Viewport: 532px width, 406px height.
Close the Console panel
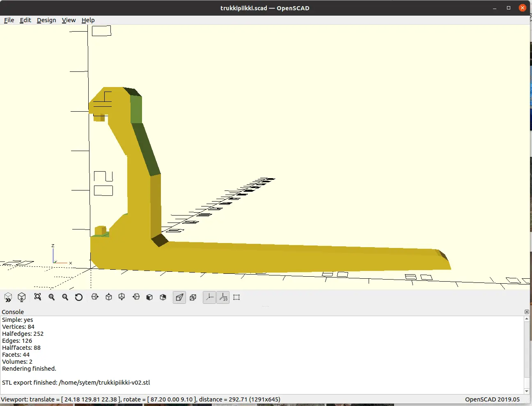(527, 312)
